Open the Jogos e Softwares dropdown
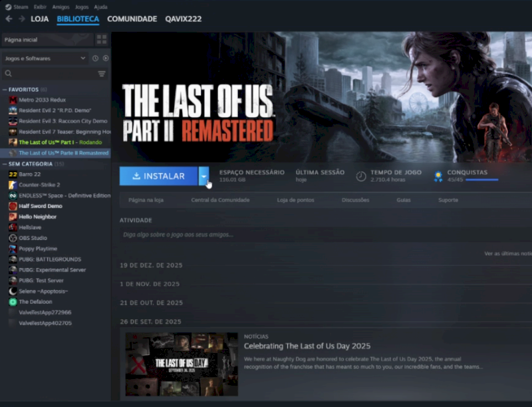Image resolution: width=532 pixels, height=407 pixels. (45, 59)
